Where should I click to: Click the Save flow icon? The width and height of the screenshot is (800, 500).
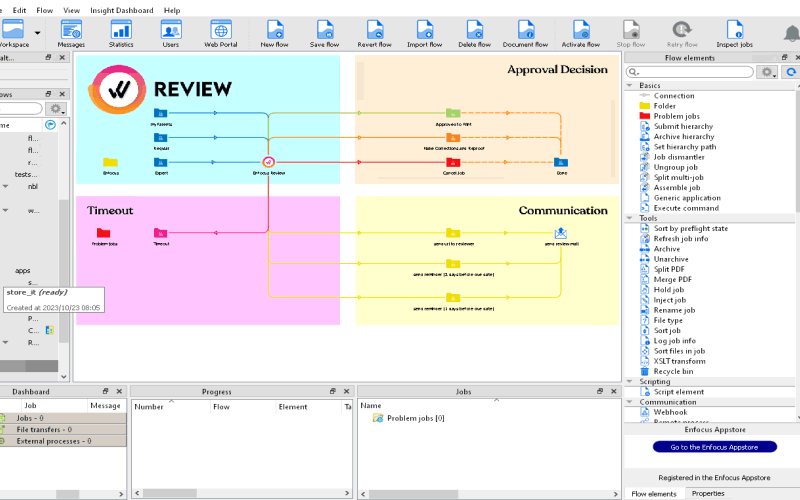324,34
